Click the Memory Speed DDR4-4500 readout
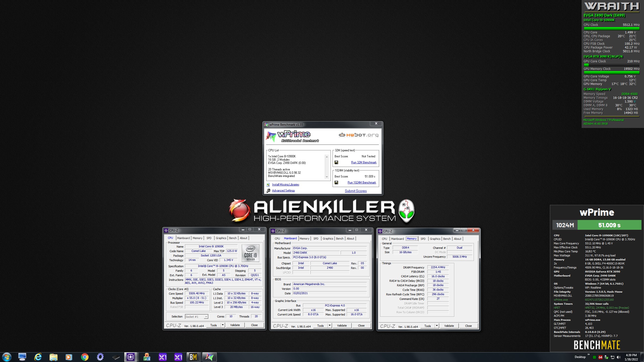644x362 pixels. (x=629, y=94)
